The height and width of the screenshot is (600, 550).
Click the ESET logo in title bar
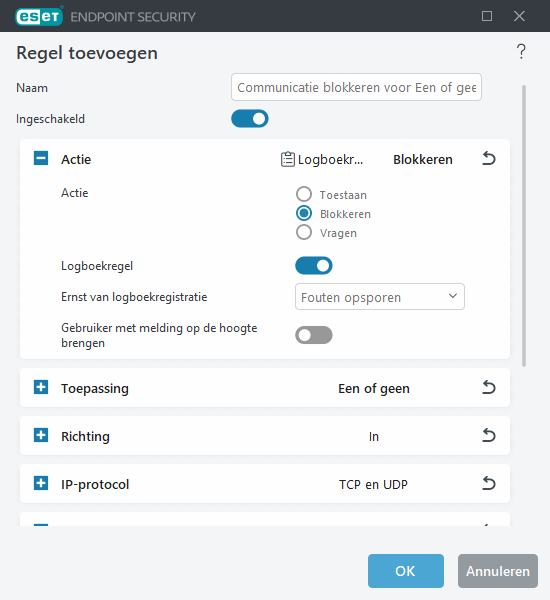coord(39,16)
